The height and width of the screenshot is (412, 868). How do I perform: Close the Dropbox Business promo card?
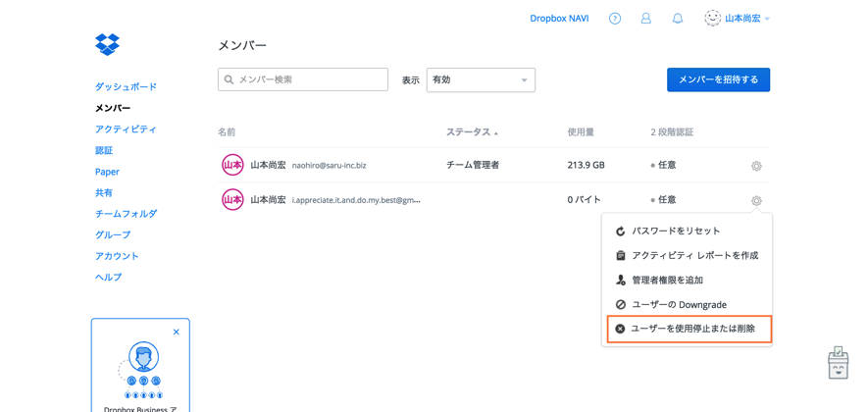coord(177,332)
